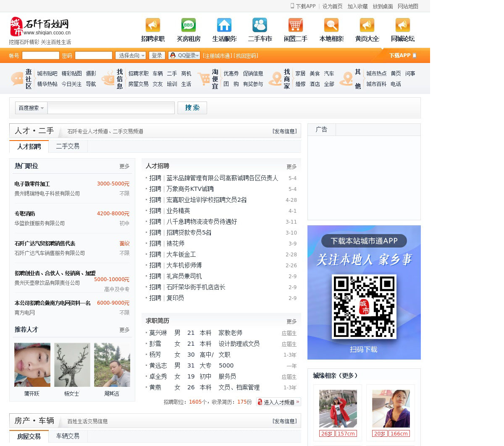The image size is (504, 446).
Task: Click the 进入人才频道 link
Action: click(x=279, y=402)
